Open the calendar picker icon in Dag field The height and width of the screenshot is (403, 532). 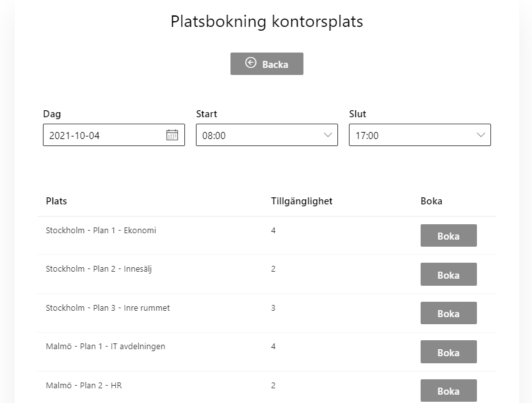click(x=172, y=135)
